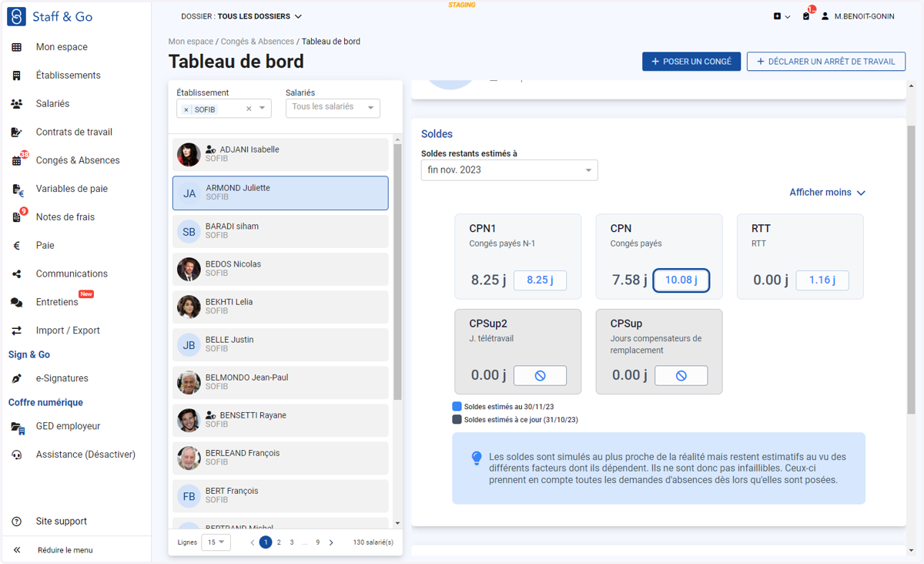
Task: Open the Établissement dropdown arrow
Action: 263,109
